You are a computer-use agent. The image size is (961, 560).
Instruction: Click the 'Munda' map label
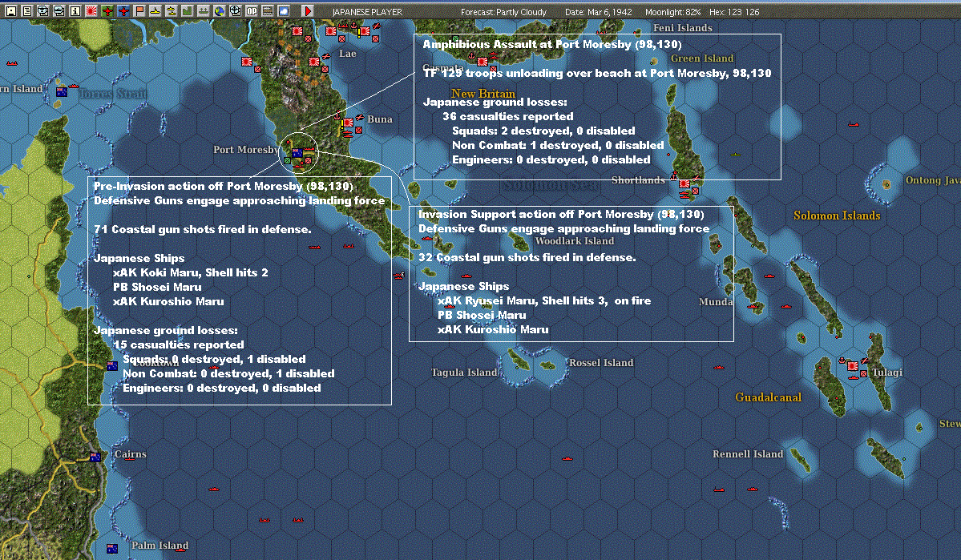point(716,301)
